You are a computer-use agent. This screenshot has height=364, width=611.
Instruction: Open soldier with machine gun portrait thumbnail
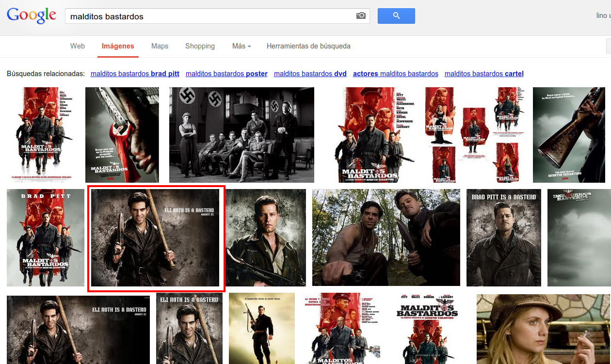pos(266,237)
